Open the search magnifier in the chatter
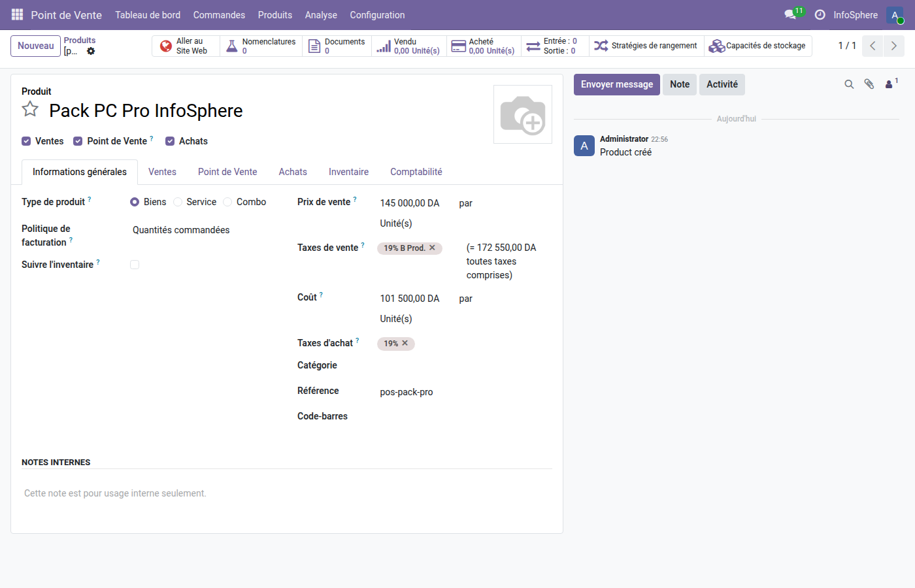The image size is (915, 588). tap(849, 84)
